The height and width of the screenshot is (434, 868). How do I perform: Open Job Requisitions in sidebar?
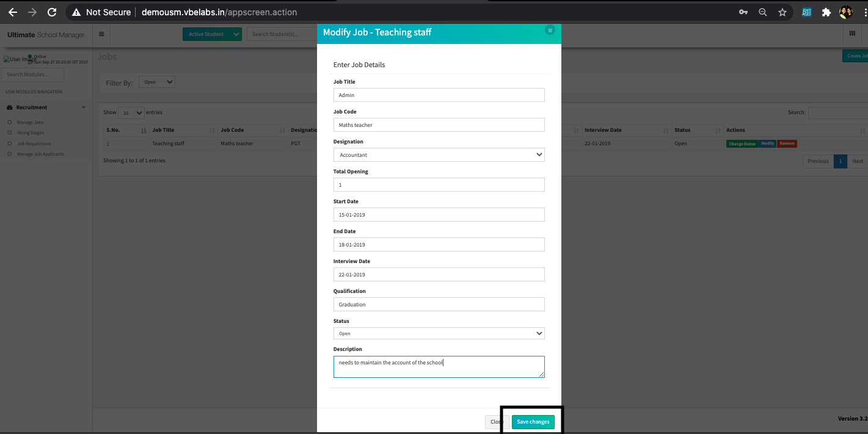tap(34, 143)
